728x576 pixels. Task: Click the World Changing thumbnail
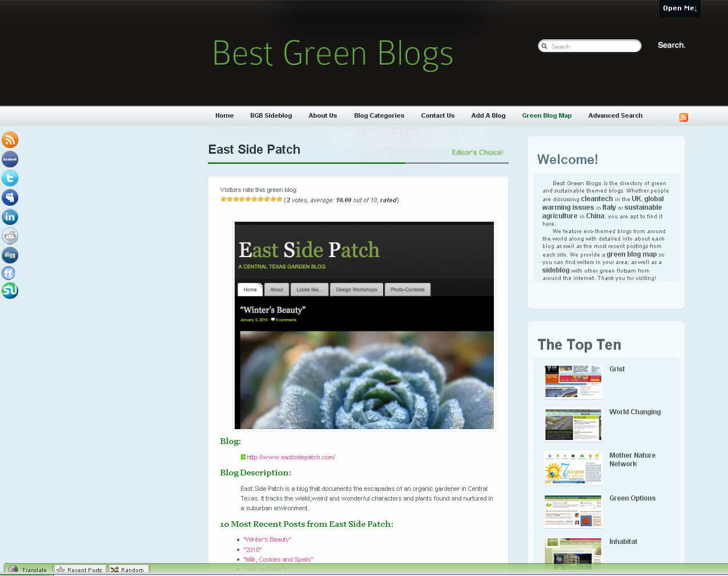click(573, 424)
